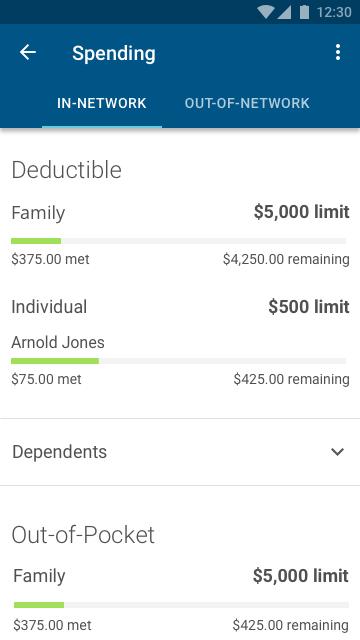Expand the Dependents chevron
The width and height of the screenshot is (360, 640).
[x=337, y=452]
